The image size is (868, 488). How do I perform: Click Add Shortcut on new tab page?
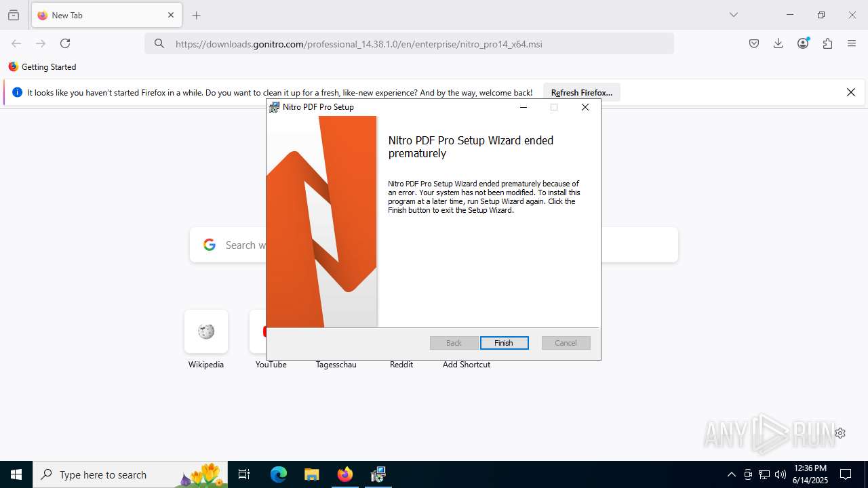pos(467,365)
